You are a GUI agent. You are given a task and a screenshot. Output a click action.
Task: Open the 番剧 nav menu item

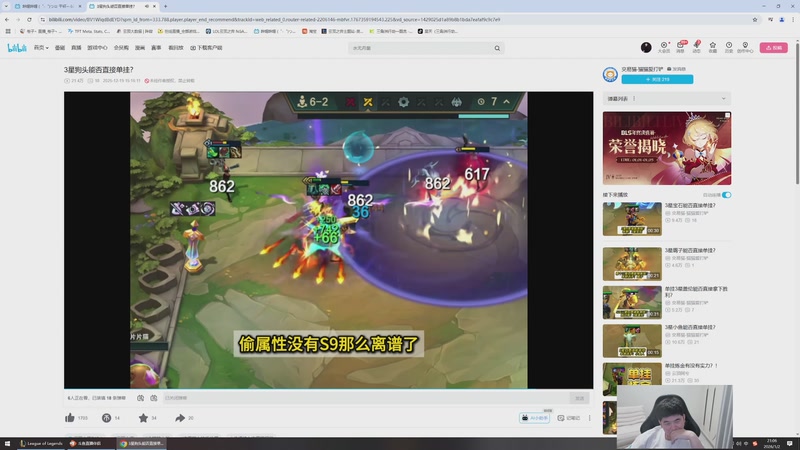[60, 48]
